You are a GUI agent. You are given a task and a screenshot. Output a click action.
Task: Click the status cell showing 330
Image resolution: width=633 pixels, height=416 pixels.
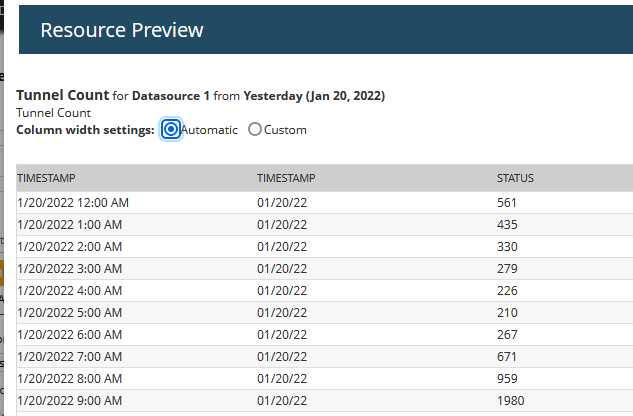coord(507,246)
